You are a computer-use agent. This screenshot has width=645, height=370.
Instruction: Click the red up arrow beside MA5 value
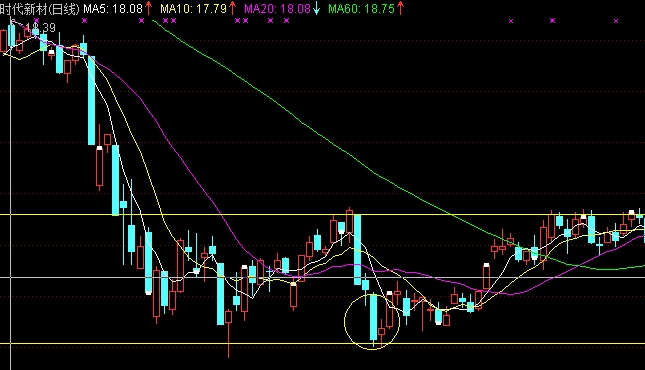(x=148, y=8)
